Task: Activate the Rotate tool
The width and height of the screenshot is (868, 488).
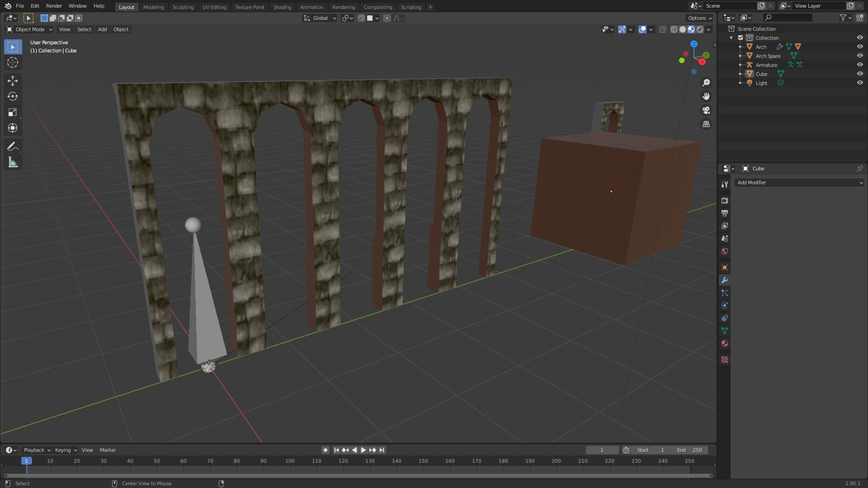Action: click(12, 97)
